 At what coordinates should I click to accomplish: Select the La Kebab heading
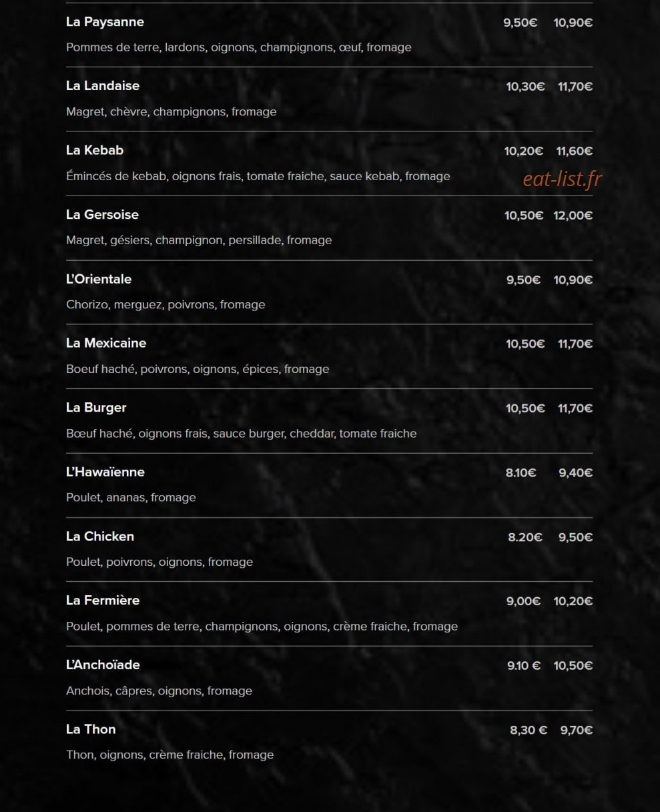(95, 150)
